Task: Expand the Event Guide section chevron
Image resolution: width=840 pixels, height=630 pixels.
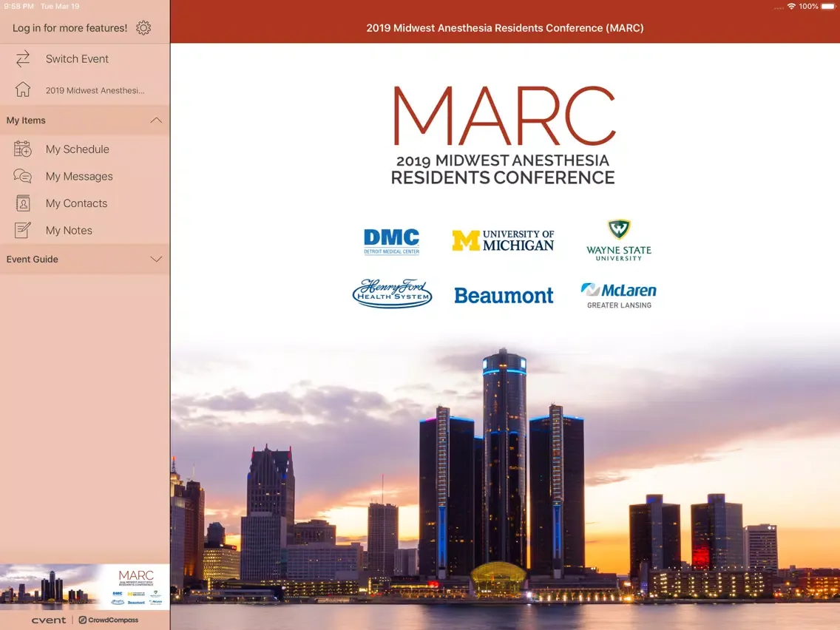Action: pyautogui.click(x=156, y=260)
